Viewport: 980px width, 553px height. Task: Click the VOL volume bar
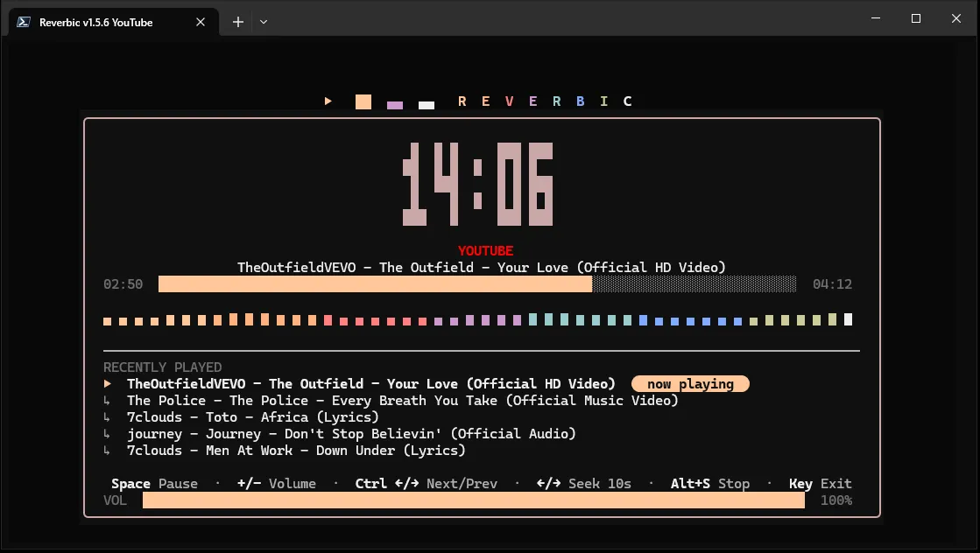(x=474, y=500)
